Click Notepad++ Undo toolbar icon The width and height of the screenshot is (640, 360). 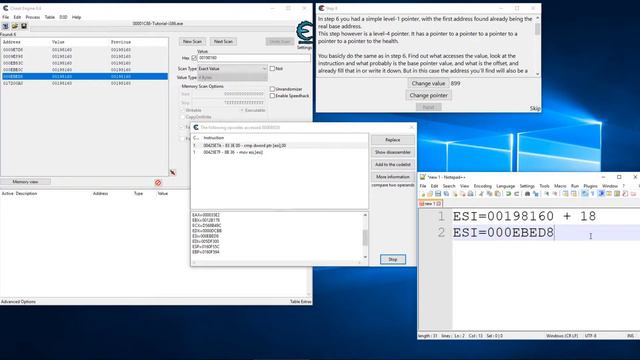[x=509, y=194]
